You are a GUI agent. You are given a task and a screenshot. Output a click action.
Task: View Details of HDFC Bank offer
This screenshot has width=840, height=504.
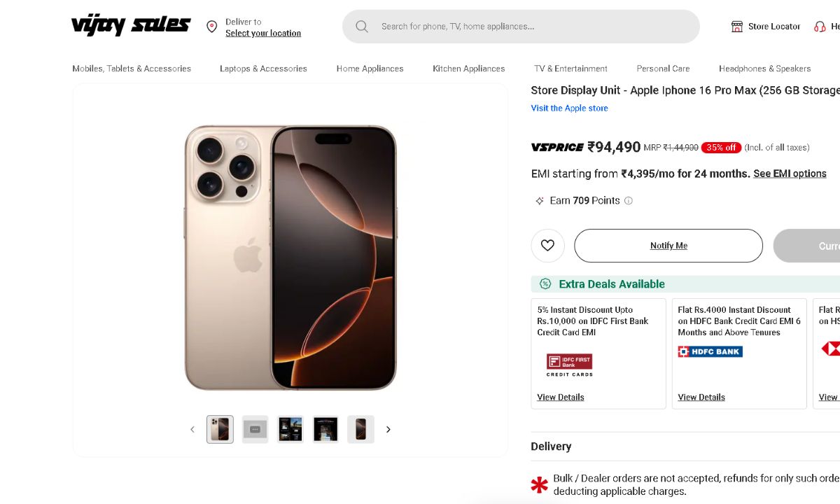pyautogui.click(x=701, y=398)
